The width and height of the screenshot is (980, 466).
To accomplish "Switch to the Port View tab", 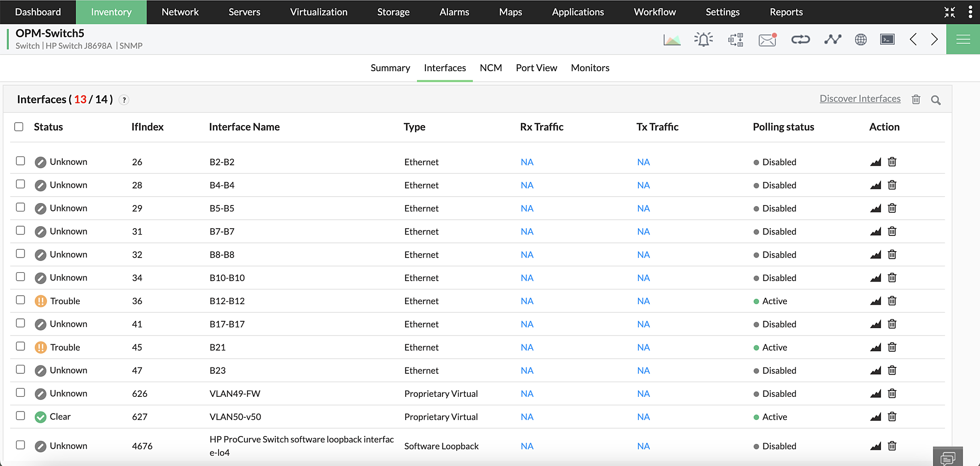I will click(x=536, y=68).
